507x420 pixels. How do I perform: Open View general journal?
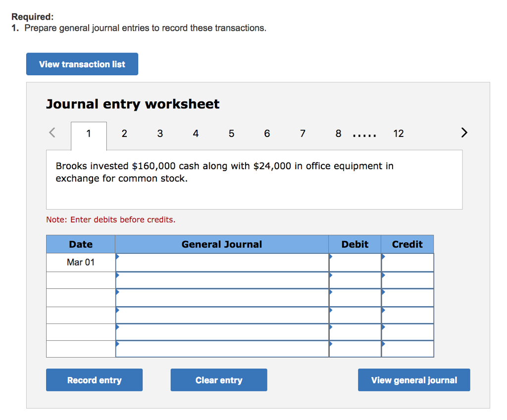coord(414,380)
